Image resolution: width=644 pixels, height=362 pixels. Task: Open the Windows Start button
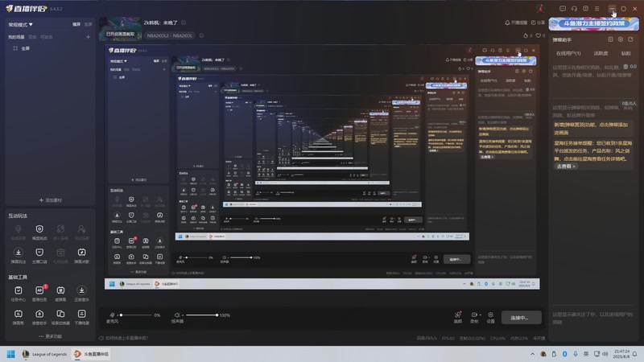pyautogui.click(x=11, y=354)
